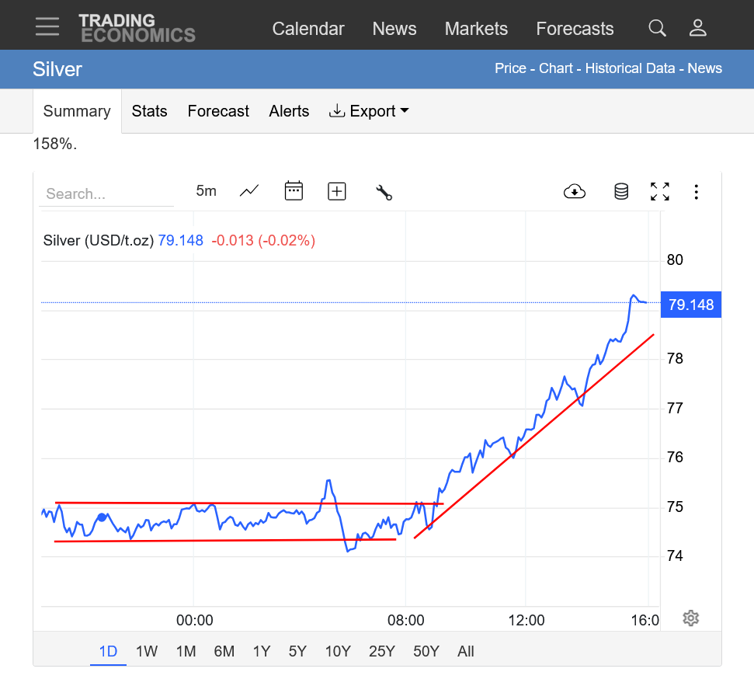The image size is (754, 700).
Task: Open the calendar date range picker
Action: (294, 191)
